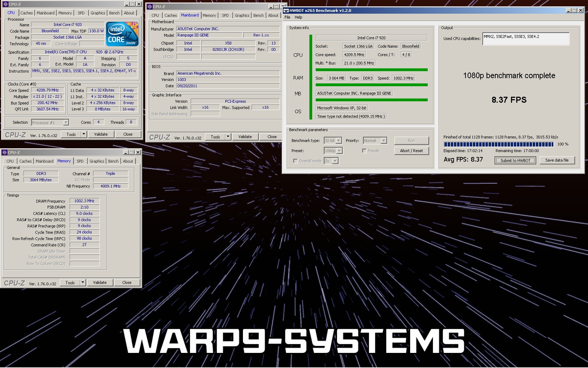Click the BIOS Date 09/20/2011 field

(x=228, y=86)
